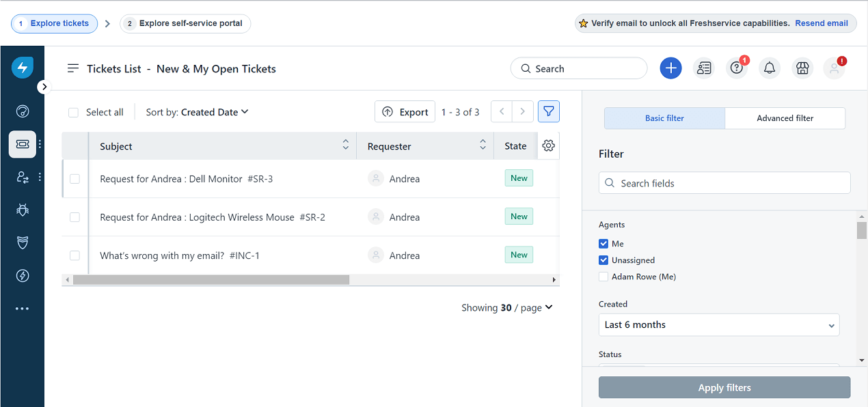
Task: Expand the sidebar with the arrow toggle
Action: coord(44,87)
